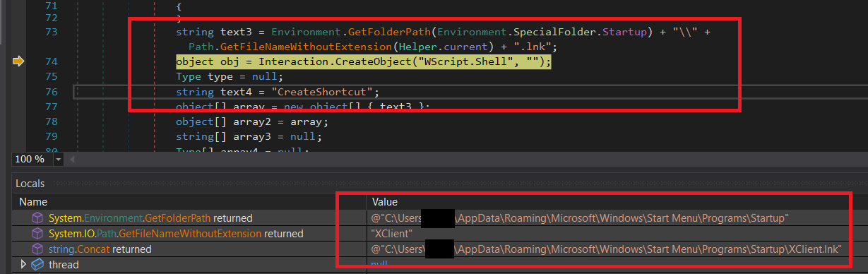868x274 pixels.
Task: Click the cube icon beside System.IO.Path.GetFileNameWithoutExtension
Action: coord(37,234)
